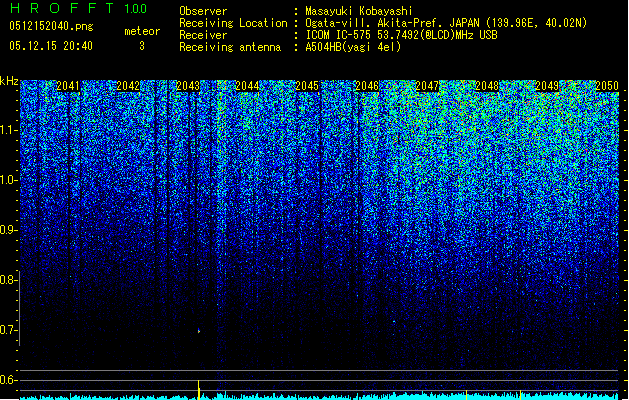Click the date stamp 05.12.15 20:40
This screenshot has height=400, width=629.
pos(51,46)
